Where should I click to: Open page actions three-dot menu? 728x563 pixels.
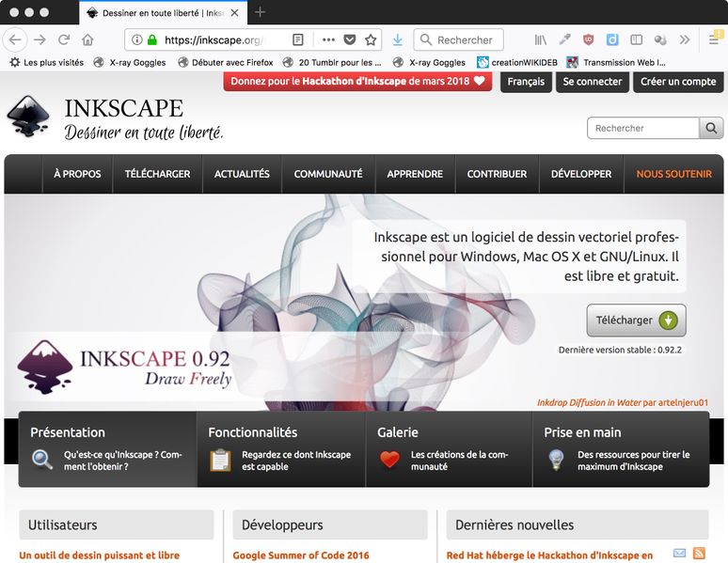pos(328,39)
